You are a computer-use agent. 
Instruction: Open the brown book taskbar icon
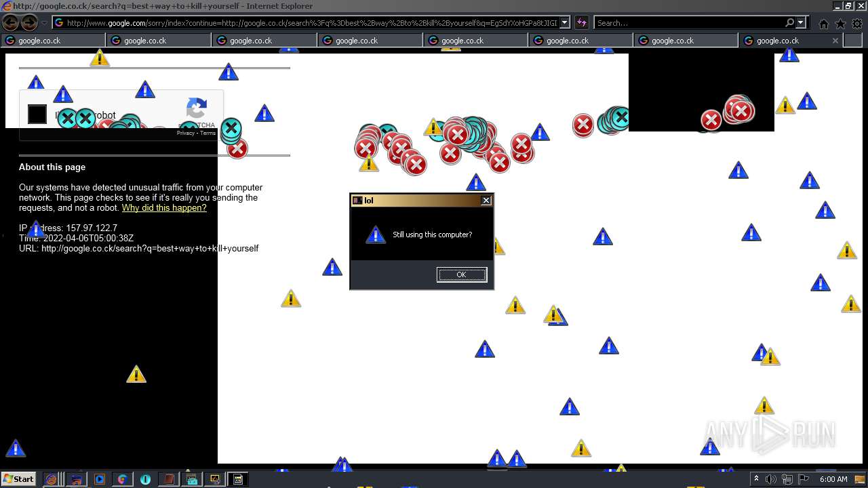tap(168, 479)
